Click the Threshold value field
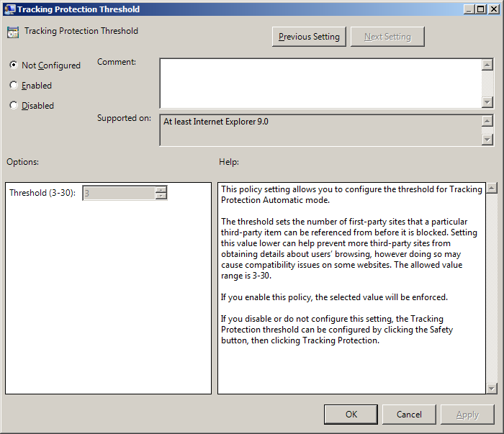Screen dimensions: 504x434 (x=119, y=193)
